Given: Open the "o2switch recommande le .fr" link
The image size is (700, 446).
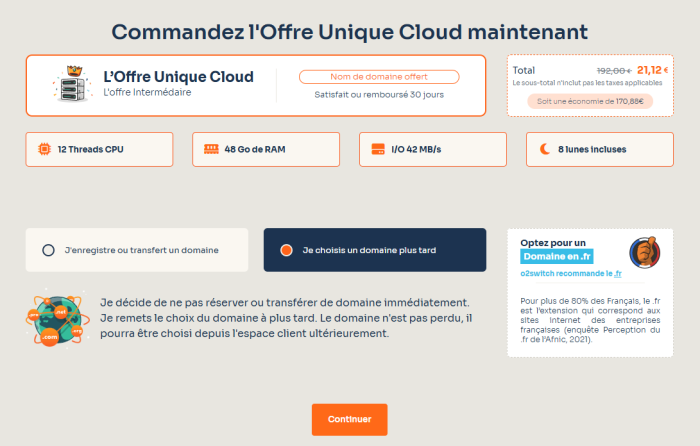Looking at the screenshot, I should 571,273.
